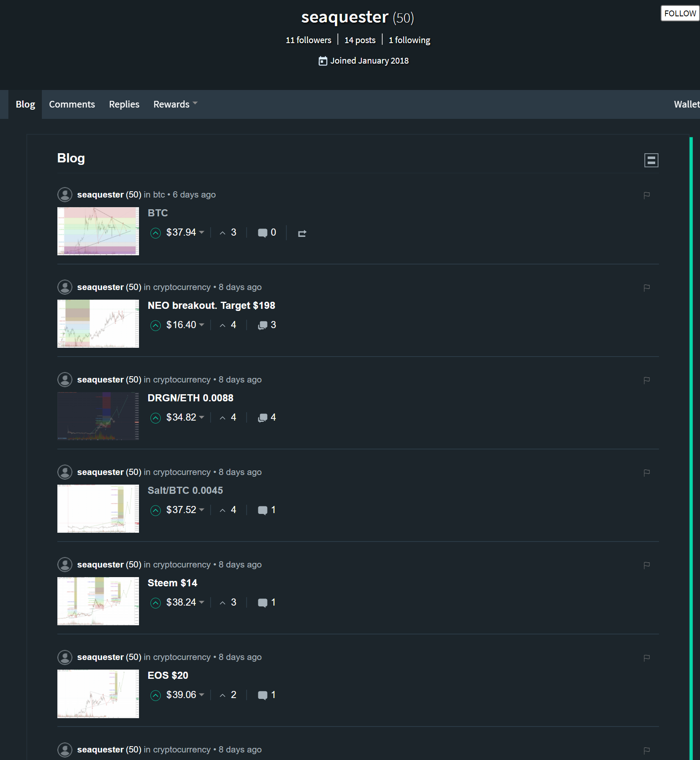Viewport: 700px width, 760px height.
Task: Click the FOLLOW button
Action: 680,13
